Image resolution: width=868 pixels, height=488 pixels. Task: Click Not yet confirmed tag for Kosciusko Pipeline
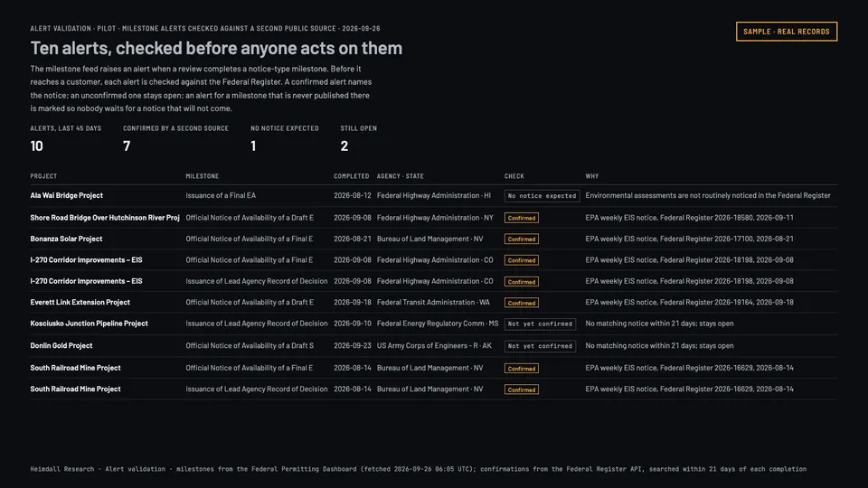(x=540, y=324)
